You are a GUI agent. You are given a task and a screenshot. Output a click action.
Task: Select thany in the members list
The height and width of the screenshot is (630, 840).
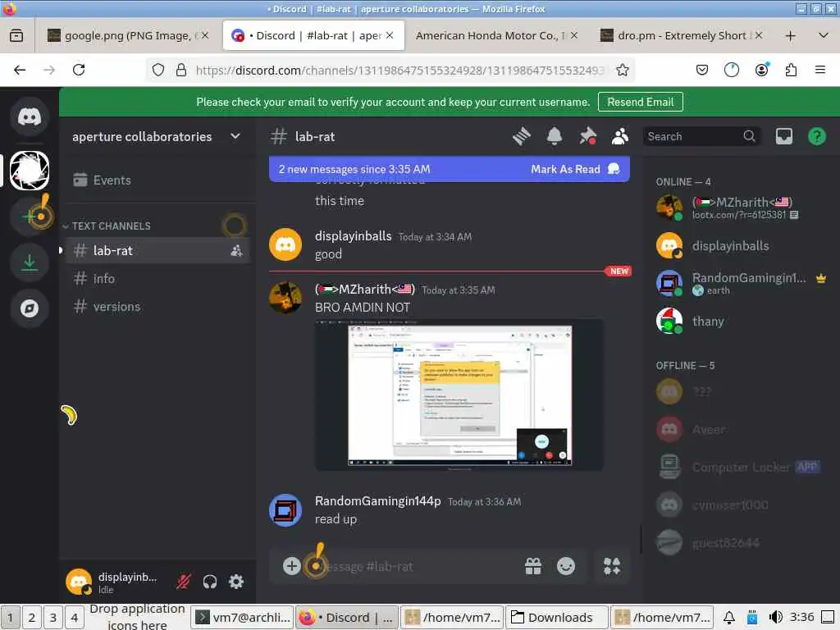[x=742, y=322]
